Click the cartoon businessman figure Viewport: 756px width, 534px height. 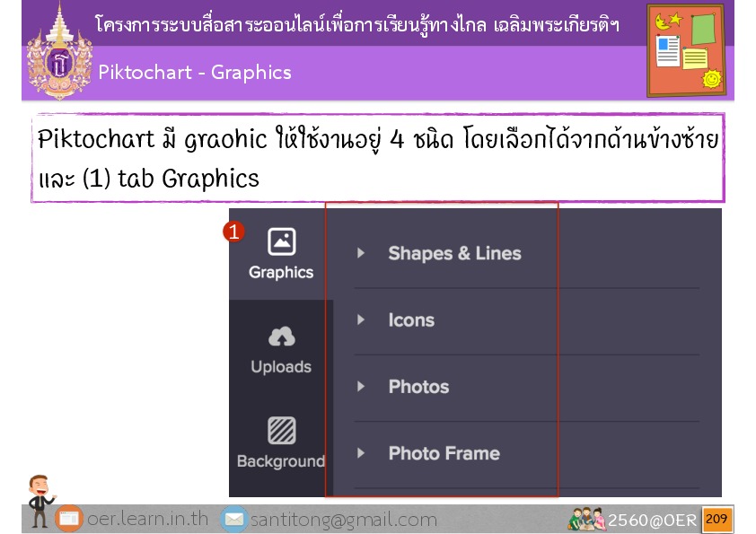[x=40, y=501]
